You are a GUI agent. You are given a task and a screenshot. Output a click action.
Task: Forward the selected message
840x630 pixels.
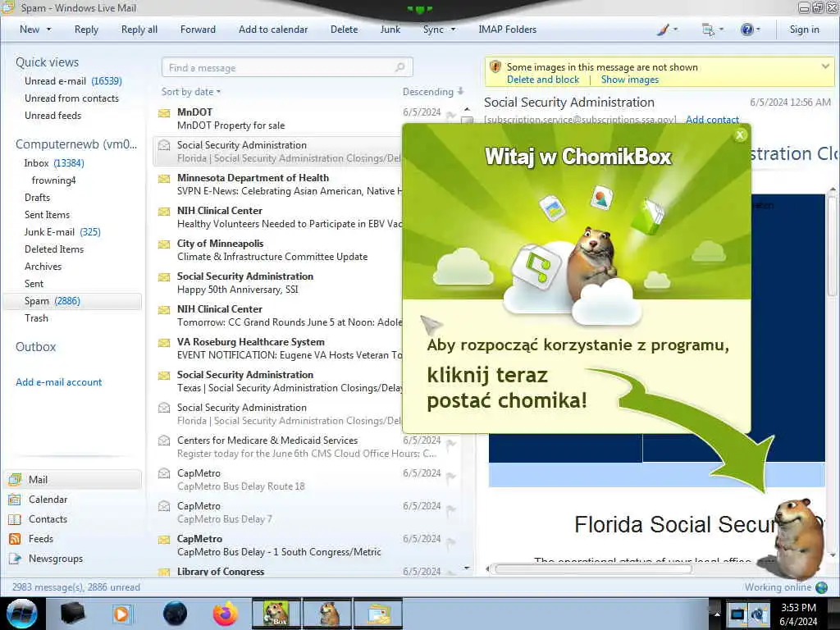[x=198, y=30]
